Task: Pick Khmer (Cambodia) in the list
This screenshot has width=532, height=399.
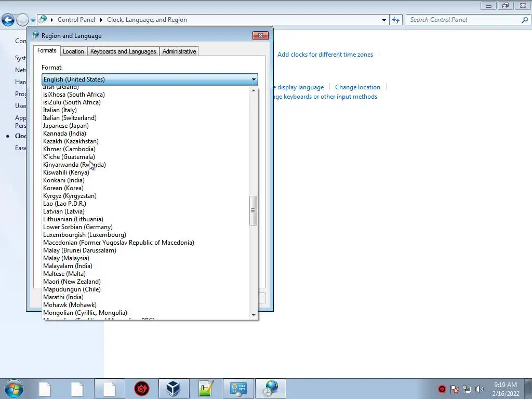Action: tap(146, 149)
